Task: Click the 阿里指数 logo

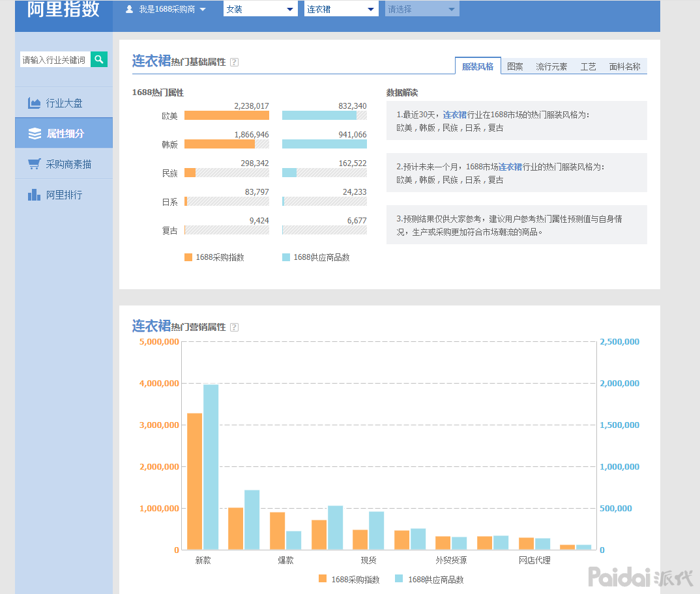Action: (x=63, y=9)
